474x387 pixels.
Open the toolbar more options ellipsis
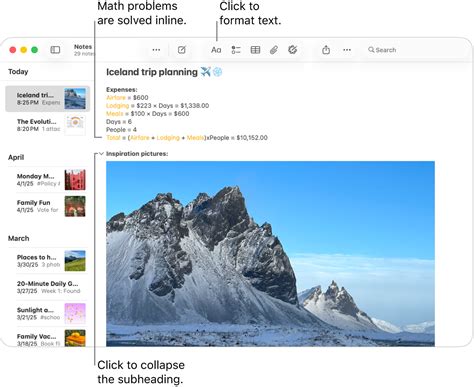click(347, 50)
